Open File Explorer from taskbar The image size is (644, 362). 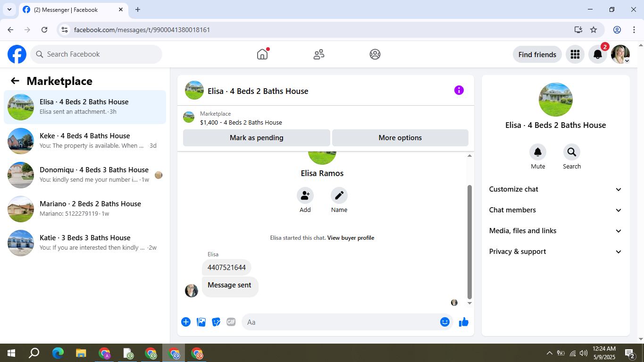click(x=81, y=353)
